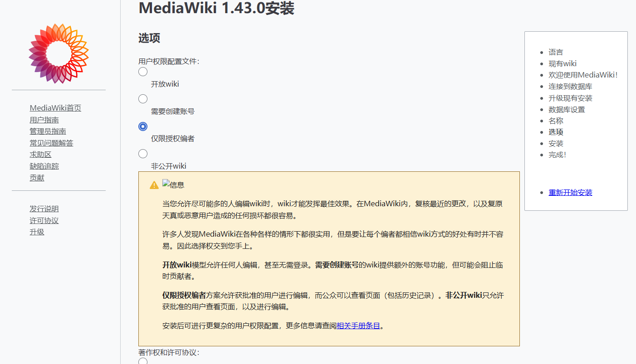Click the 数据库设置 step

(567, 109)
